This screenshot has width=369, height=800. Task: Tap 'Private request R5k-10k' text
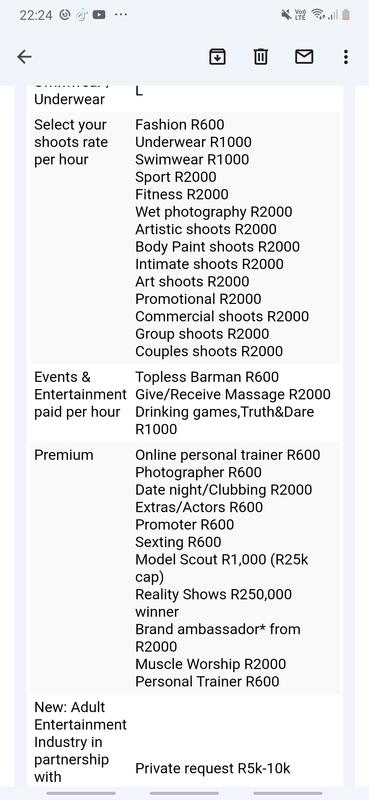[213, 768]
